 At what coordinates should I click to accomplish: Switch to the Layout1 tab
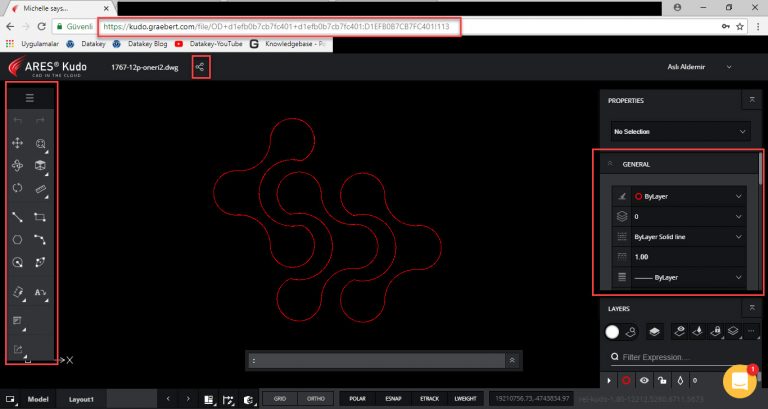81,398
